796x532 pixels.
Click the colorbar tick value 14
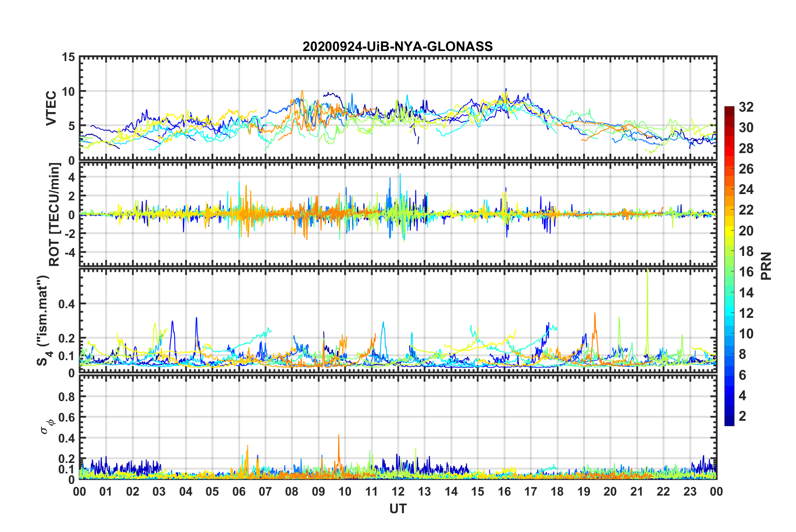click(x=746, y=293)
